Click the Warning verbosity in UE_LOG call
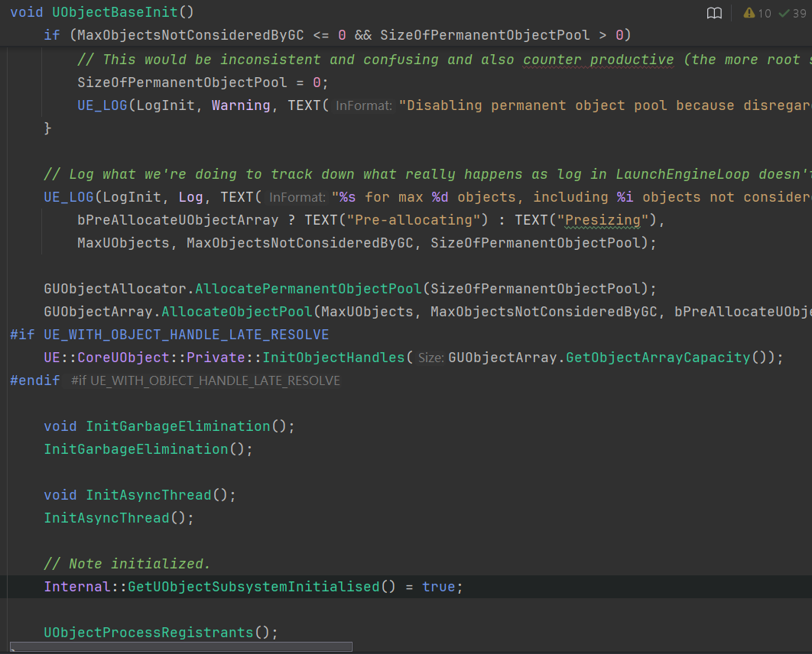This screenshot has width=812, height=654. (x=241, y=105)
